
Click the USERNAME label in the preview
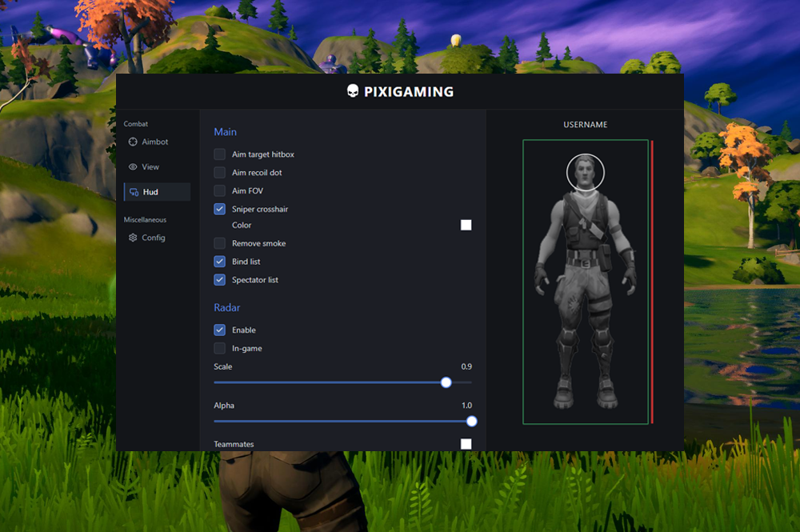(586, 125)
